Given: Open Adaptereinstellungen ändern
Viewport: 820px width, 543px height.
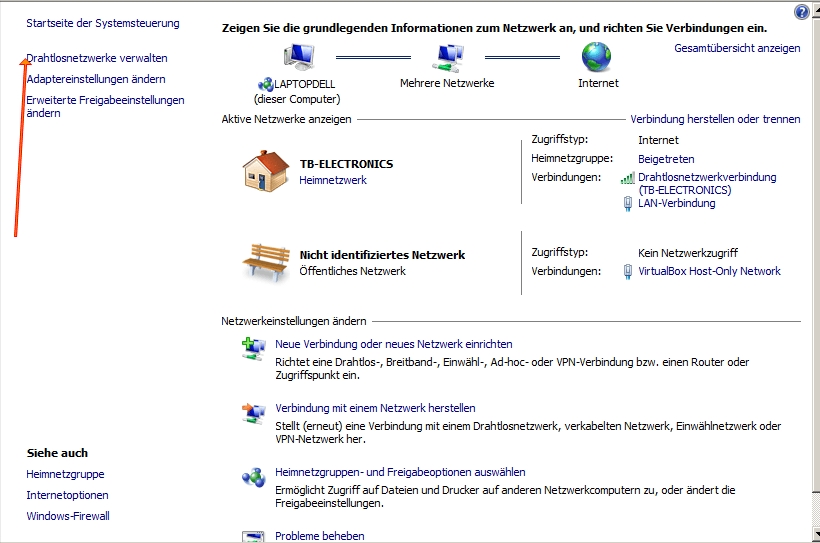Looking at the screenshot, I should (x=96, y=79).
